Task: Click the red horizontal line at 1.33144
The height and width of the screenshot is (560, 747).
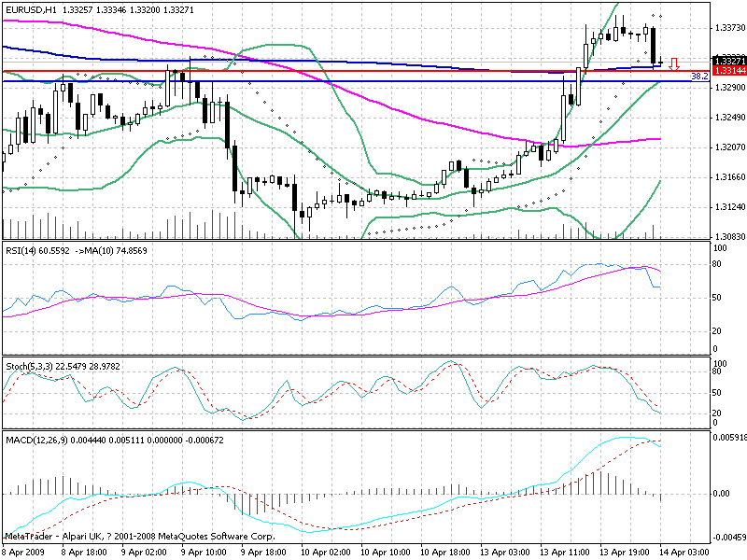Action: (x=357, y=71)
